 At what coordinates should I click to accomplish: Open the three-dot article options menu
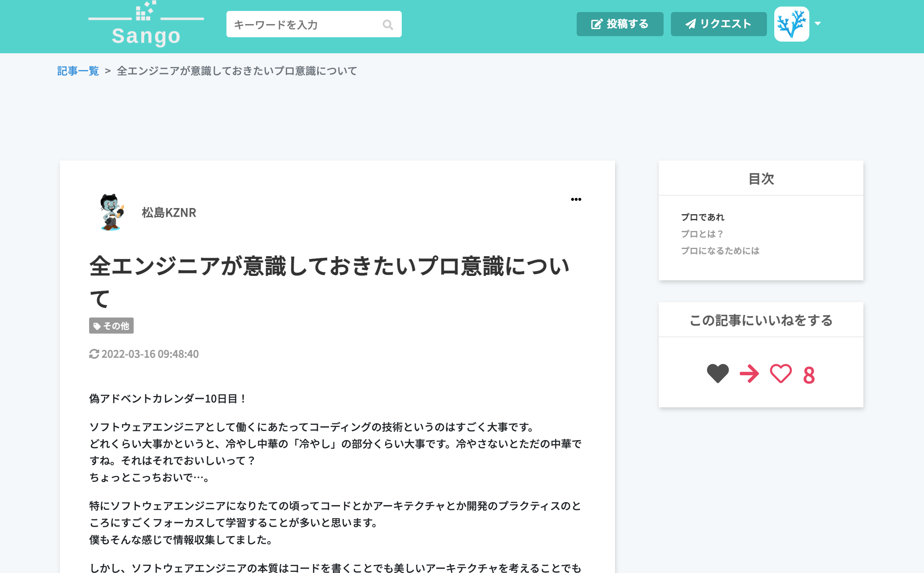(576, 199)
